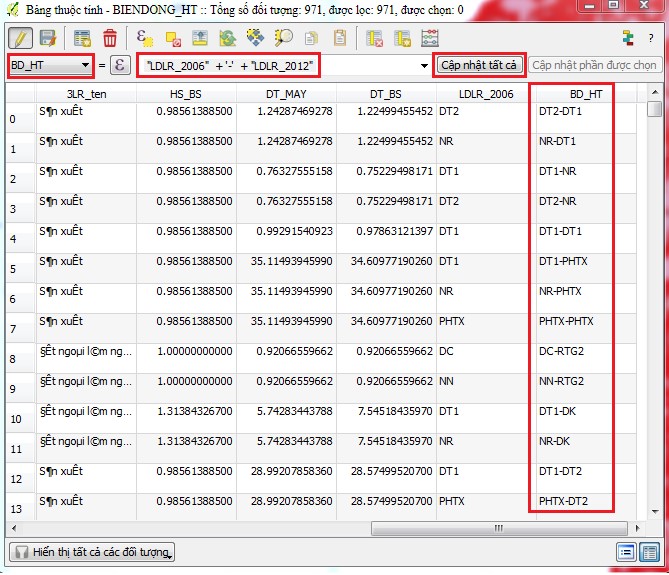Screen dimensions: 669x575
Task: Sort by the 3LR_ten column header
Action: (x=86, y=94)
